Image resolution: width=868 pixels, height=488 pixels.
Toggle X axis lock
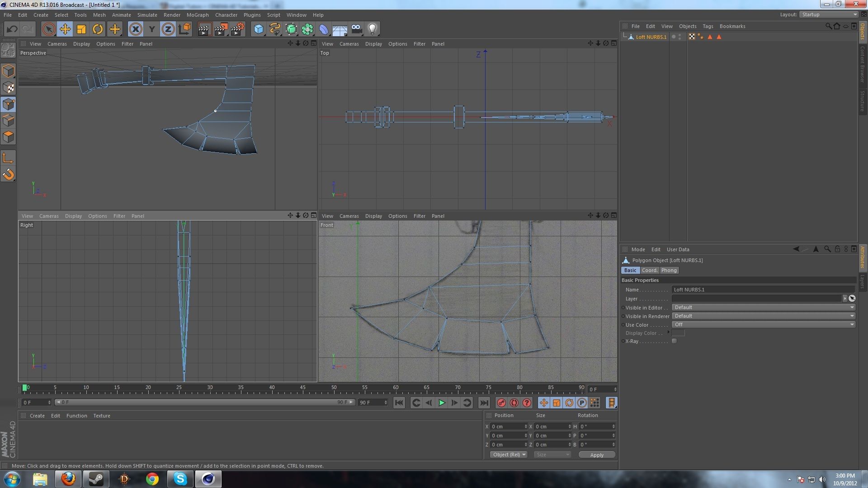point(135,29)
